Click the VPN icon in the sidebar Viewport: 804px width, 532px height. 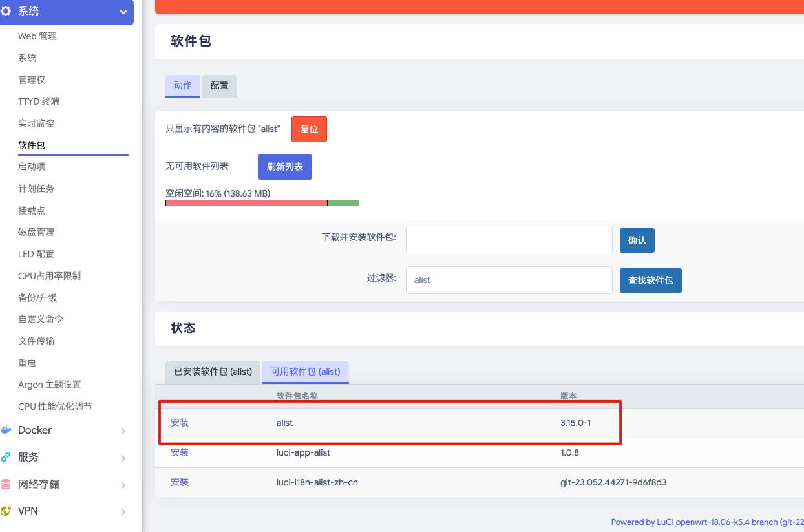click(x=7, y=511)
